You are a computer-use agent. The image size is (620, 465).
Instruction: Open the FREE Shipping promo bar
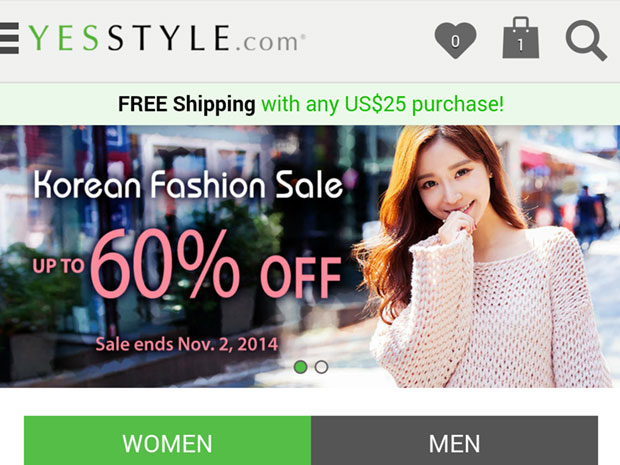point(310,104)
